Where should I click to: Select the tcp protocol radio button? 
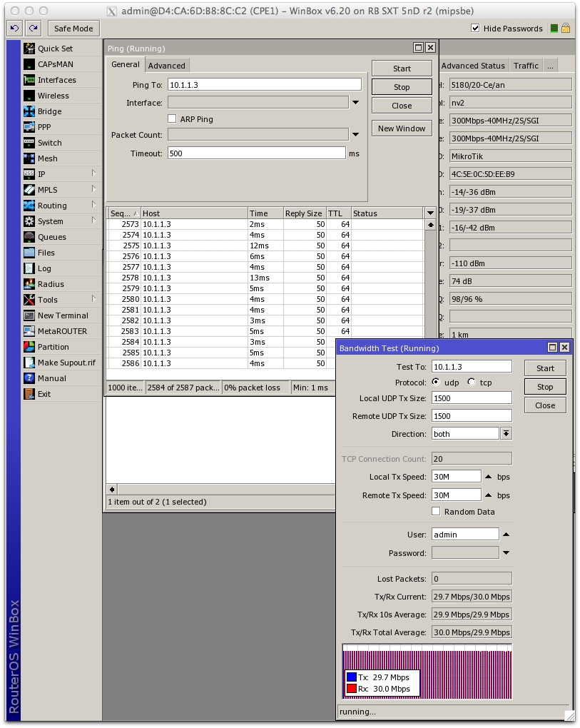(x=470, y=382)
